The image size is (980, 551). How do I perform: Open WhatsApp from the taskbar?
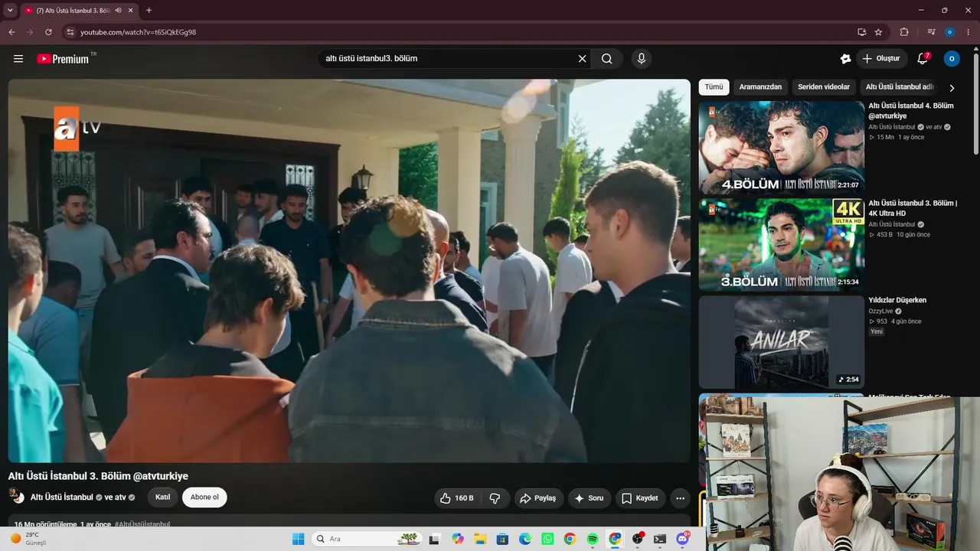point(547,539)
